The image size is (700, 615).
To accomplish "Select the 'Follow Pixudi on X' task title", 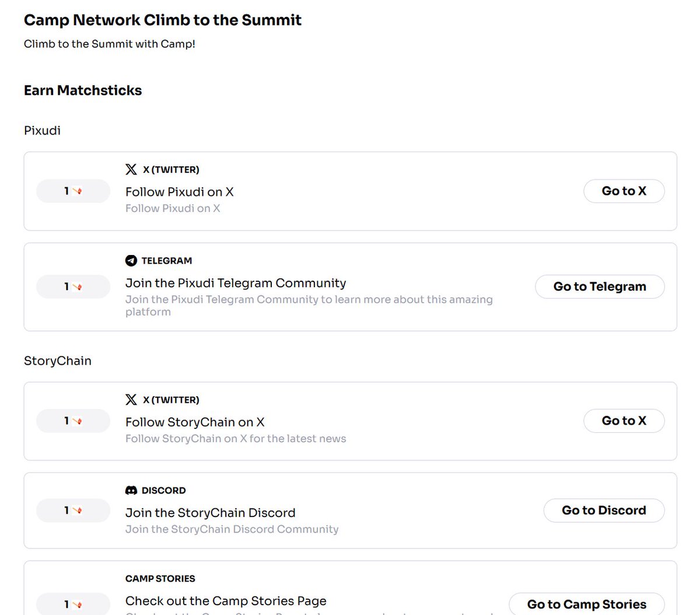I will (x=180, y=192).
